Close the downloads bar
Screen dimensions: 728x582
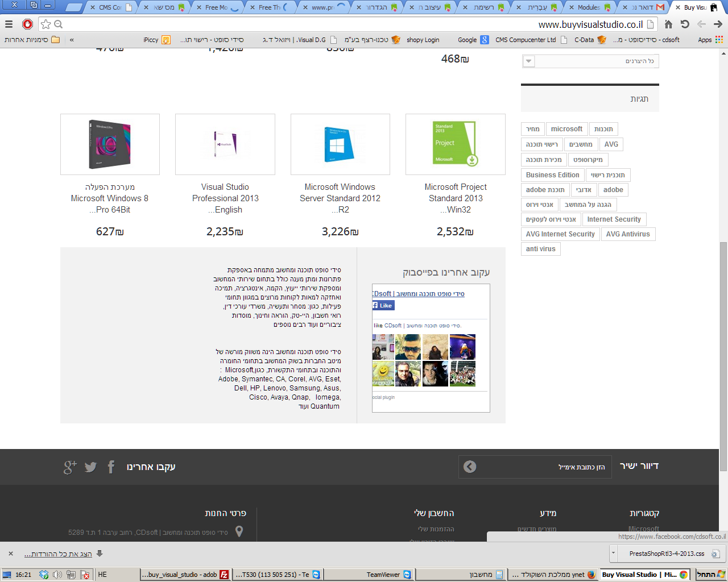(x=10, y=554)
